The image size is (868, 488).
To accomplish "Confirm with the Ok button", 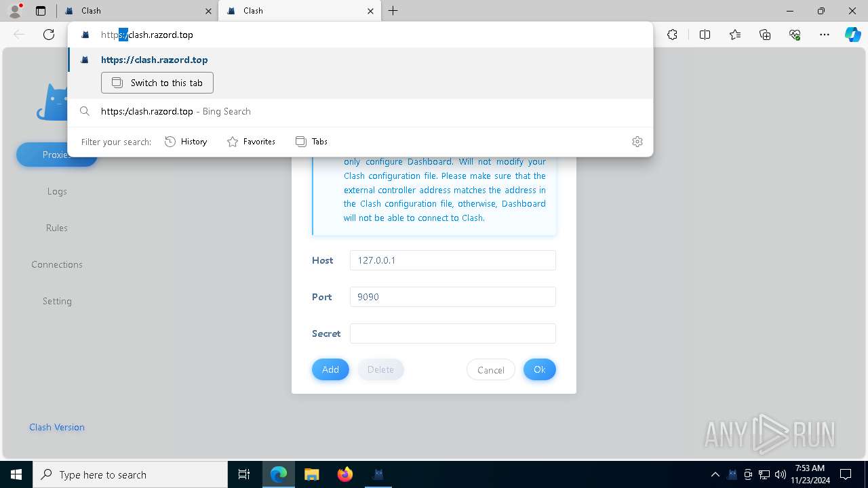I will 540,369.
